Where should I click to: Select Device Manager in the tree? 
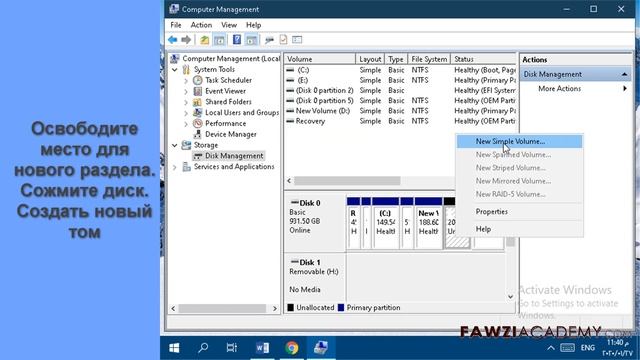tap(231, 134)
